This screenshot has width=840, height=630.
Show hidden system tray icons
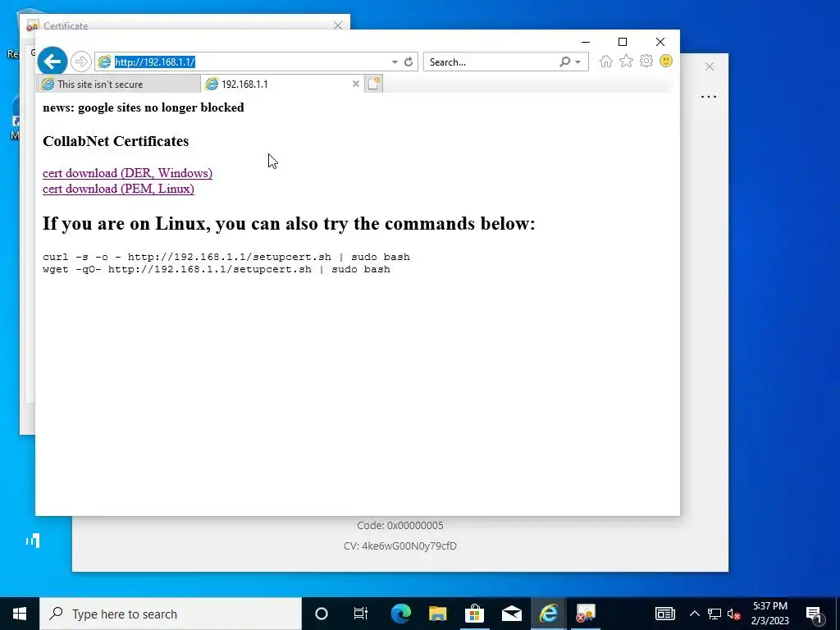(694, 614)
